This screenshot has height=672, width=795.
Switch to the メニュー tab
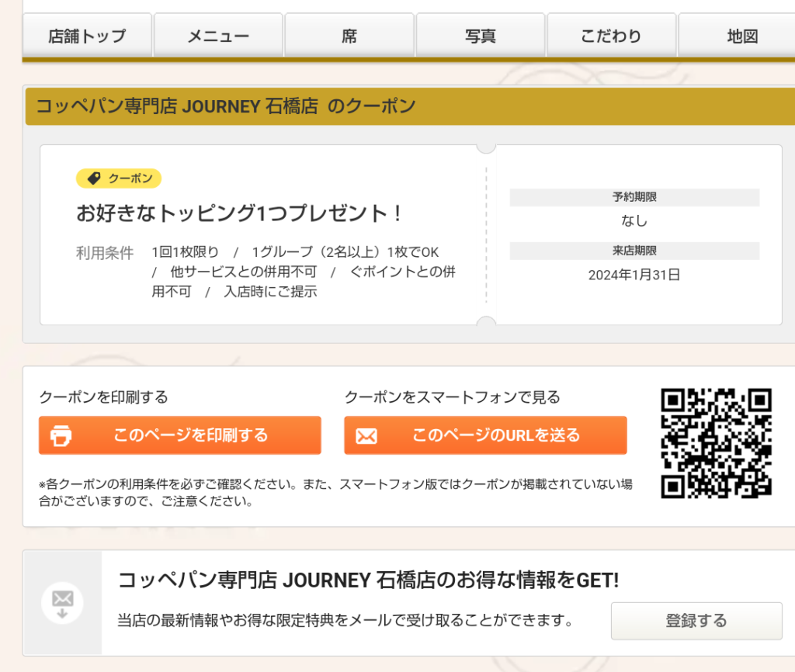point(218,36)
